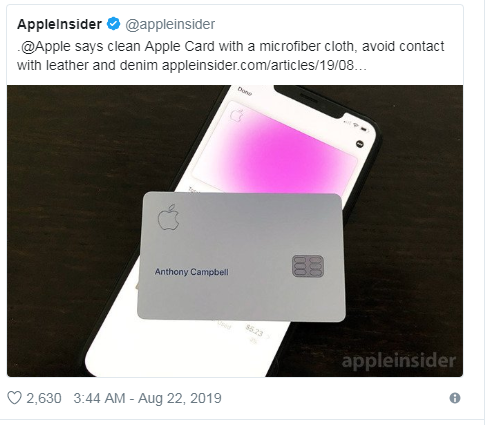Tap Done on the phone screen

click(x=245, y=91)
